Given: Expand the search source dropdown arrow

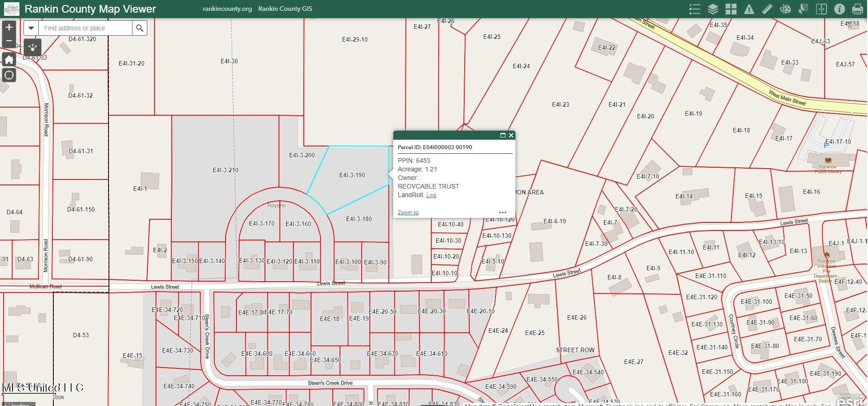Looking at the screenshot, I should point(31,28).
